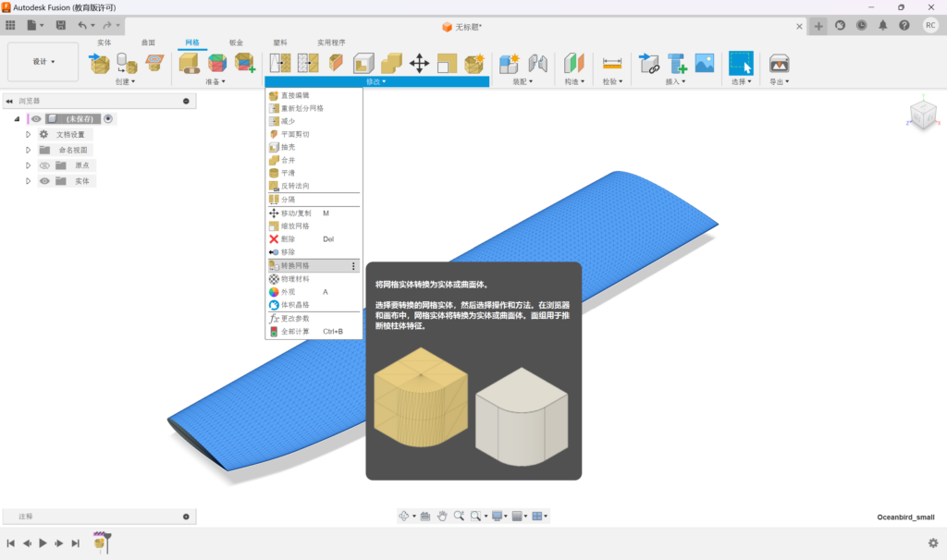Open the job status clock icon
Screen dimensions: 947x560
click(x=861, y=26)
